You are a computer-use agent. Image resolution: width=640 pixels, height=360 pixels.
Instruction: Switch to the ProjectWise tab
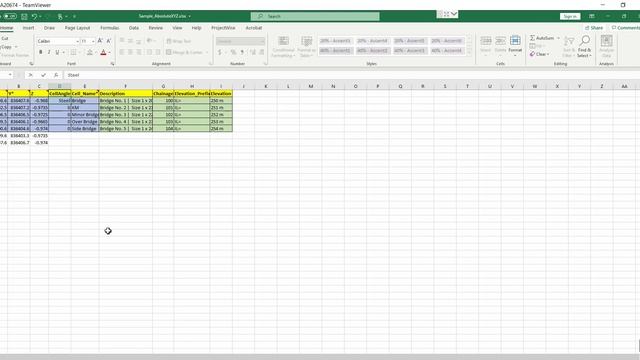tap(223, 28)
